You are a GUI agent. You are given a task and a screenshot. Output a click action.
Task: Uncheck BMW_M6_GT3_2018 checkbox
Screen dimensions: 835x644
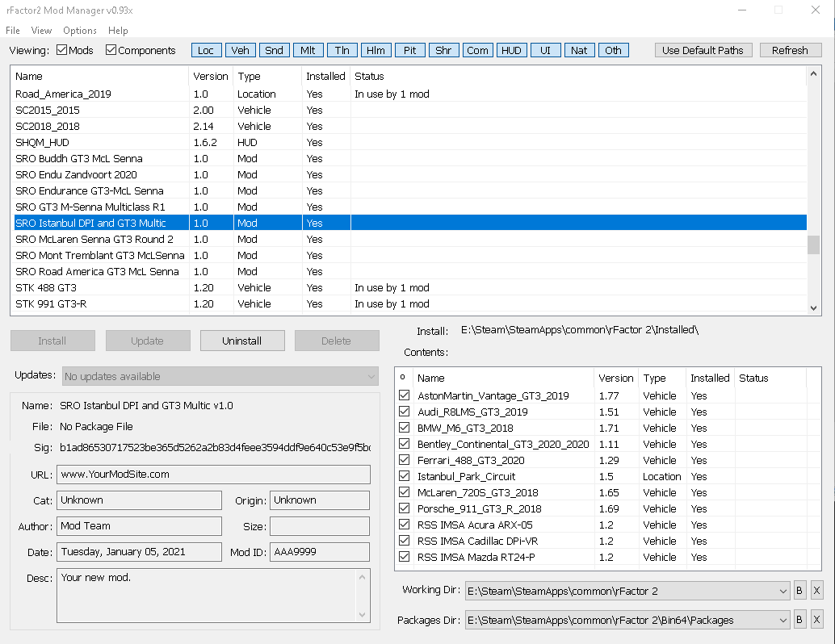pyautogui.click(x=405, y=428)
